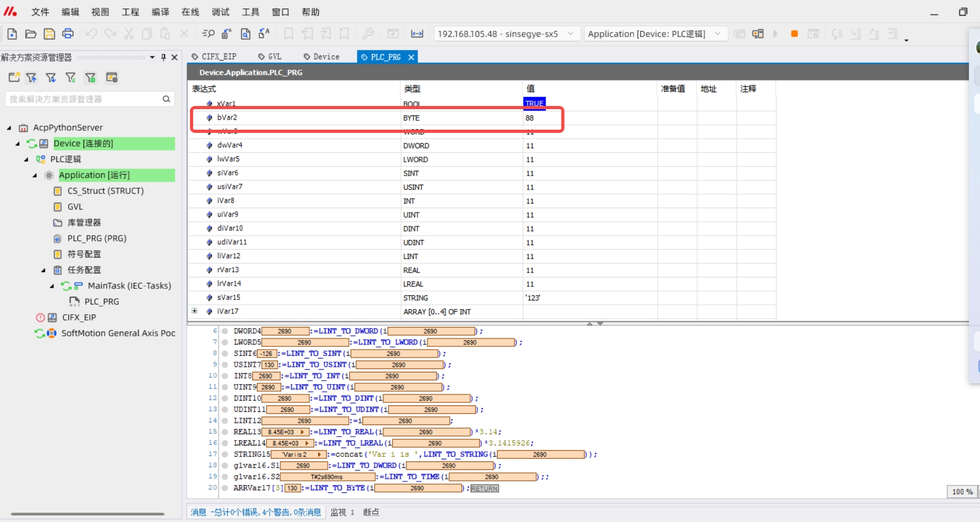Click the Print toolbar icon
Viewport: 980px width, 522px height.
68,34
